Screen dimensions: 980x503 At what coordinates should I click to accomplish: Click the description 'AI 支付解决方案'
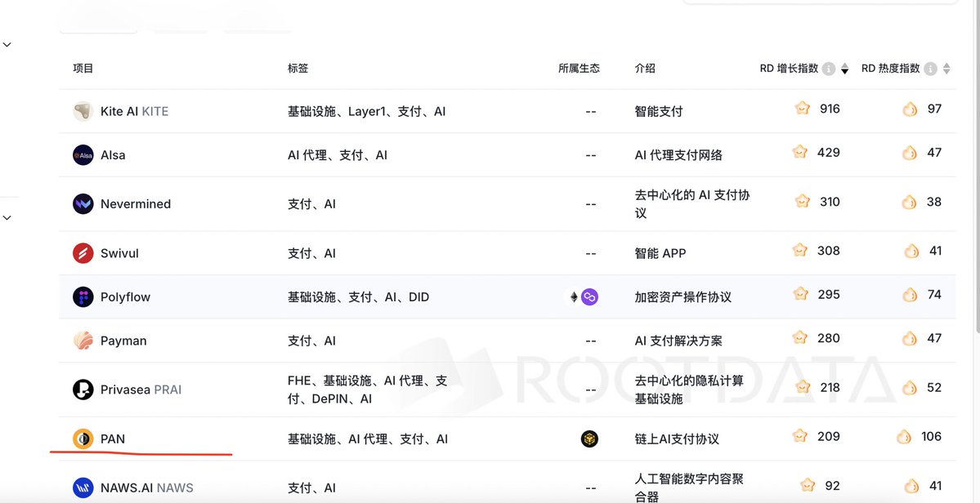click(x=678, y=341)
